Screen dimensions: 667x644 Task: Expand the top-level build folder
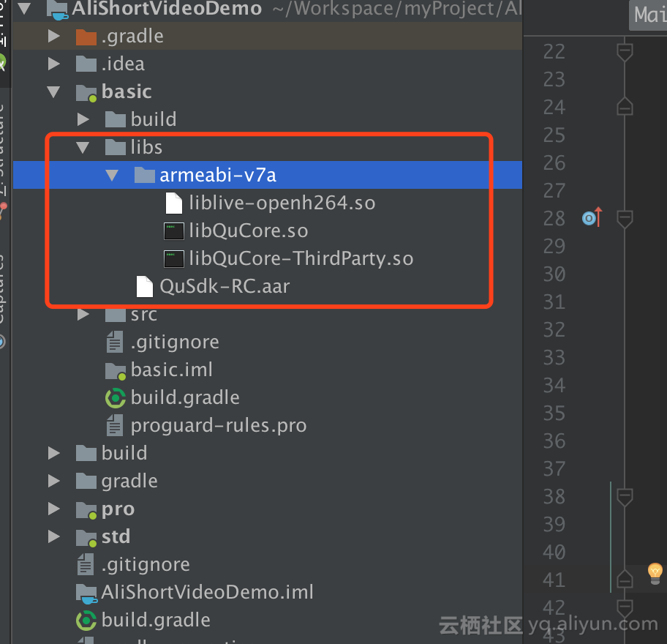click(53, 453)
